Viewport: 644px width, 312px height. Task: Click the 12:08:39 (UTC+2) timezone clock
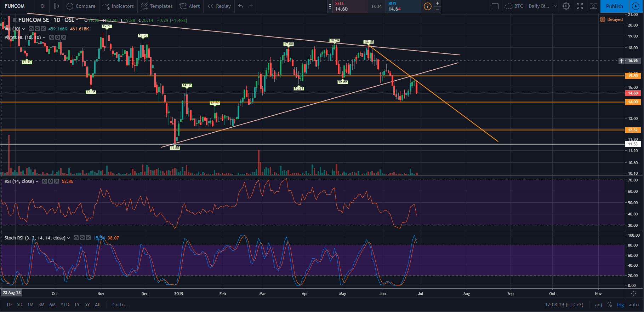pyautogui.click(x=564, y=305)
